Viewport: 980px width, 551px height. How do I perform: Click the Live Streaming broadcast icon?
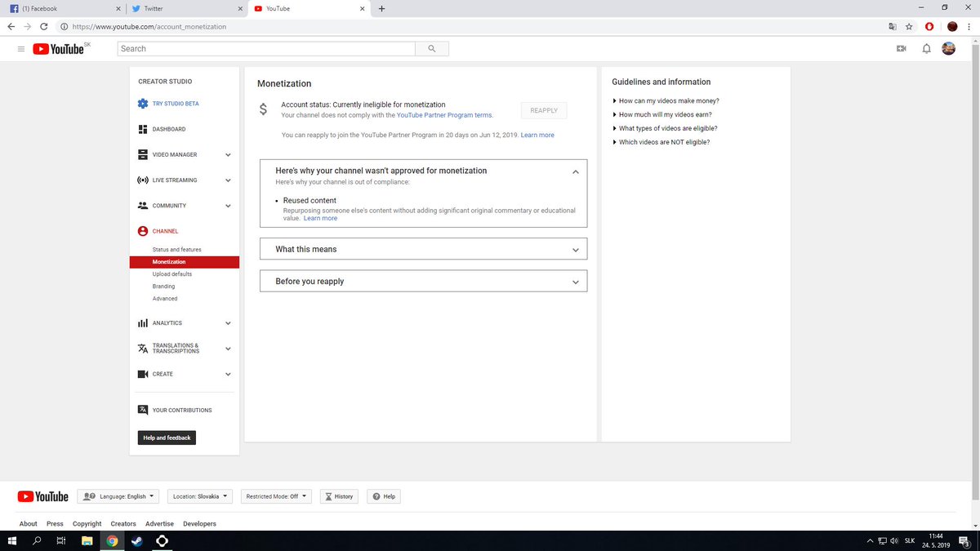pos(143,180)
